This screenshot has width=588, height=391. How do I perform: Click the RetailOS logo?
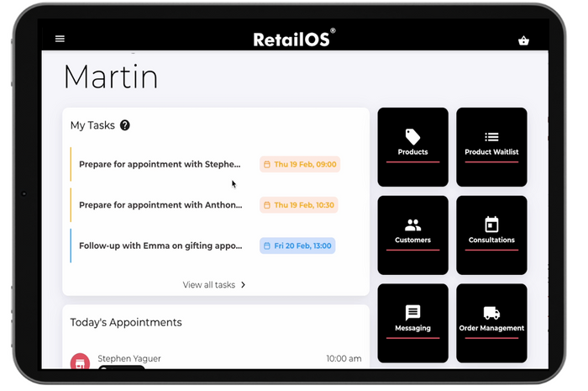point(294,39)
